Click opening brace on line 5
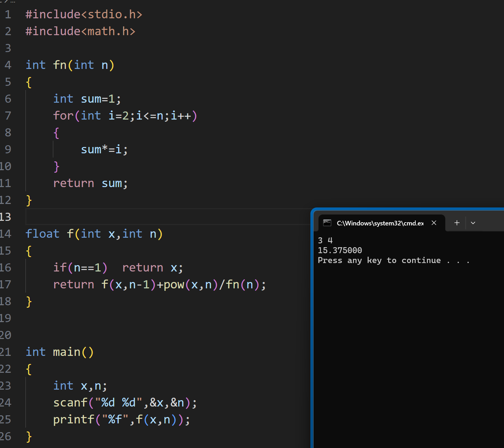The image size is (504, 448). pyautogui.click(x=29, y=82)
